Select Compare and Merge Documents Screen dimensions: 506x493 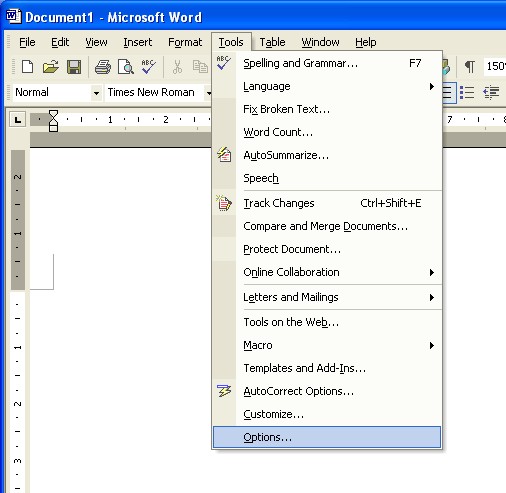(x=328, y=226)
